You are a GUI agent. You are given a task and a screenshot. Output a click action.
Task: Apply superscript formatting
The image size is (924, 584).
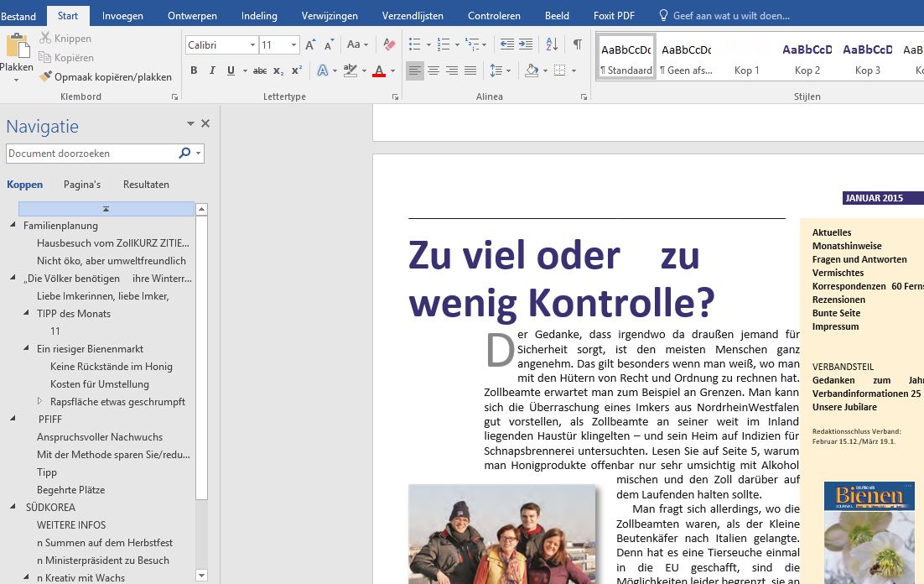pos(297,70)
